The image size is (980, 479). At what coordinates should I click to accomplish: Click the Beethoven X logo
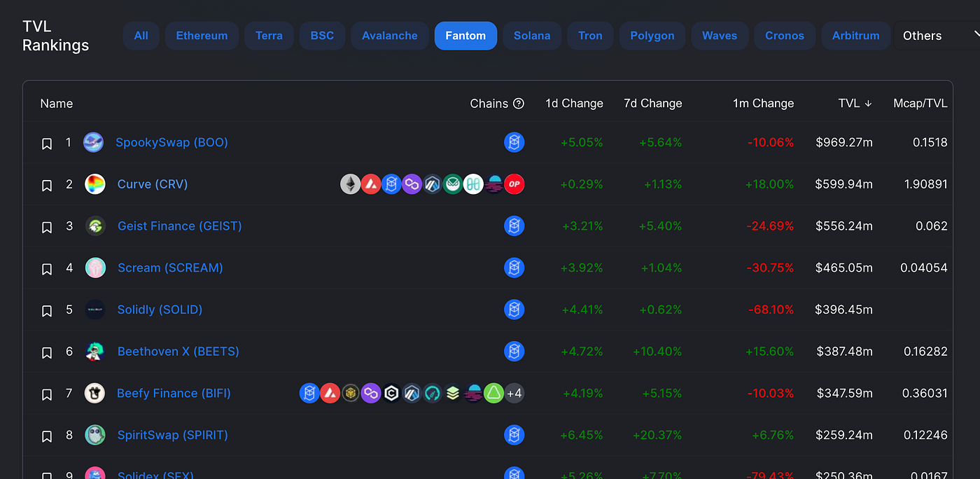(x=95, y=352)
